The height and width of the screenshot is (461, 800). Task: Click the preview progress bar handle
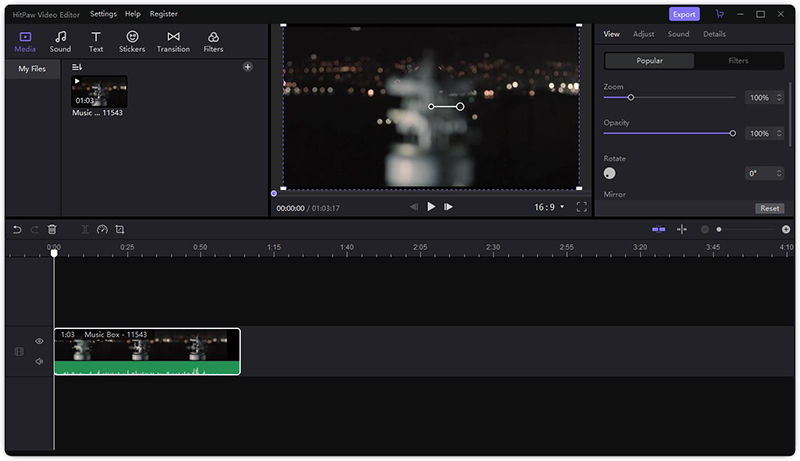pyautogui.click(x=274, y=194)
